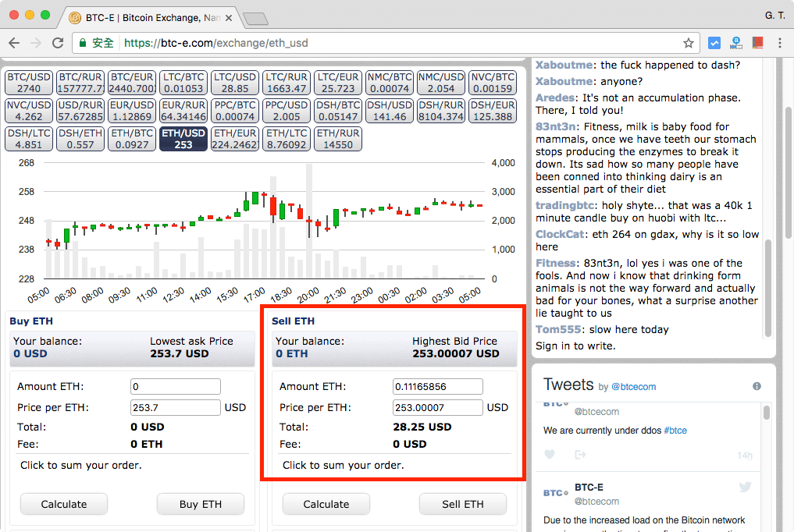
Task: Click the Tweets widget scrollbar thumb
Action: (767, 413)
